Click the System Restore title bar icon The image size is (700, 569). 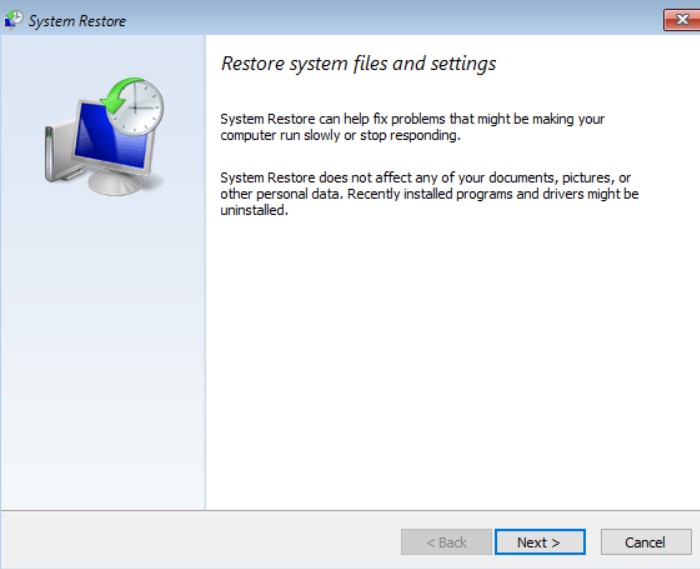tap(14, 20)
